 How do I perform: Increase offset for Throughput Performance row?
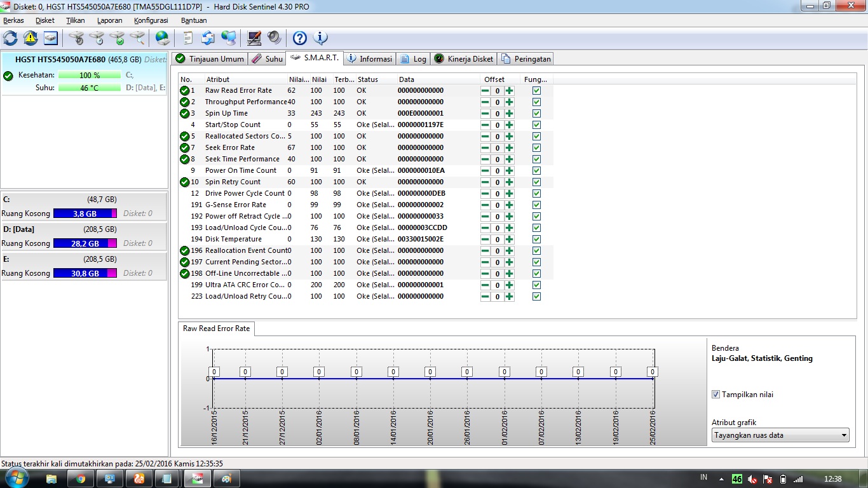(509, 102)
